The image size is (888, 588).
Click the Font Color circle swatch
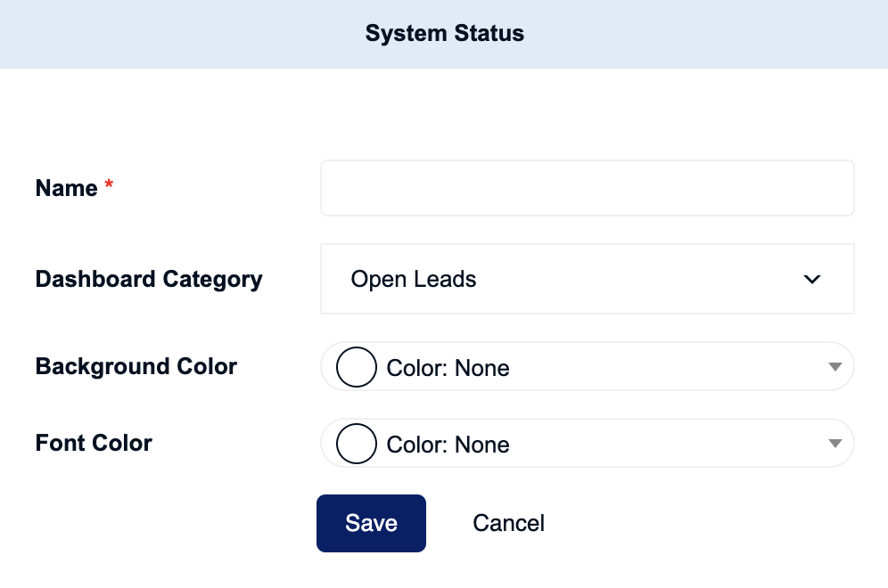pos(357,443)
